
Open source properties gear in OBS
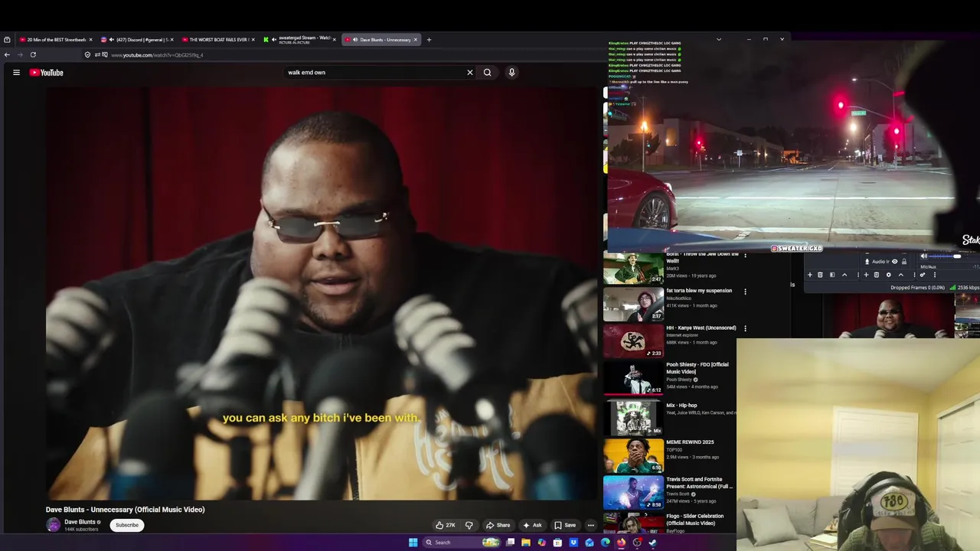pyautogui.click(x=888, y=275)
